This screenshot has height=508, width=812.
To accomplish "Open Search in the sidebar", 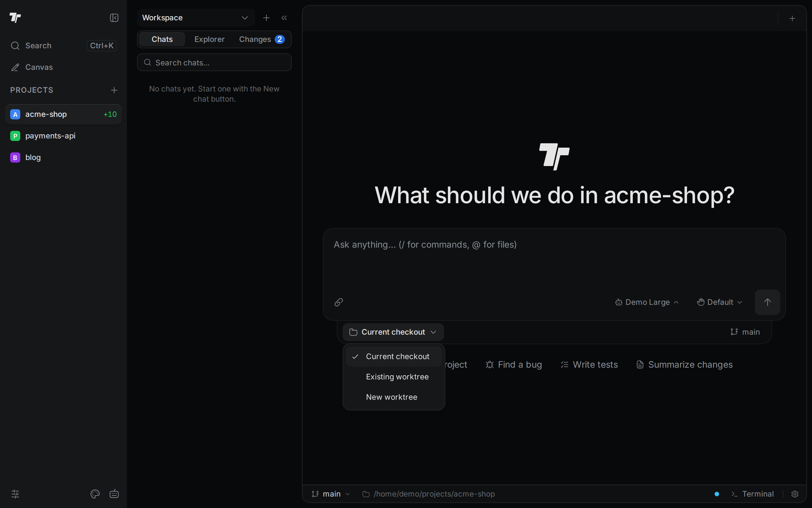I will point(63,46).
